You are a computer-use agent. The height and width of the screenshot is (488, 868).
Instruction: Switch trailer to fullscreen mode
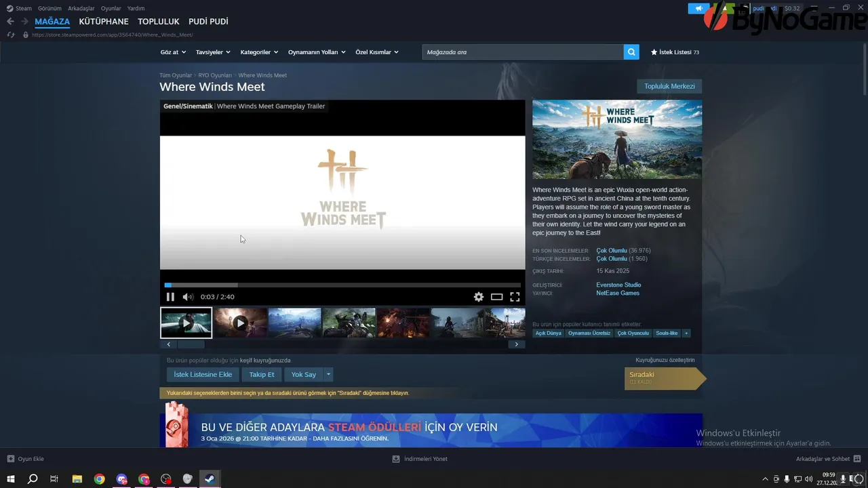[x=515, y=297]
